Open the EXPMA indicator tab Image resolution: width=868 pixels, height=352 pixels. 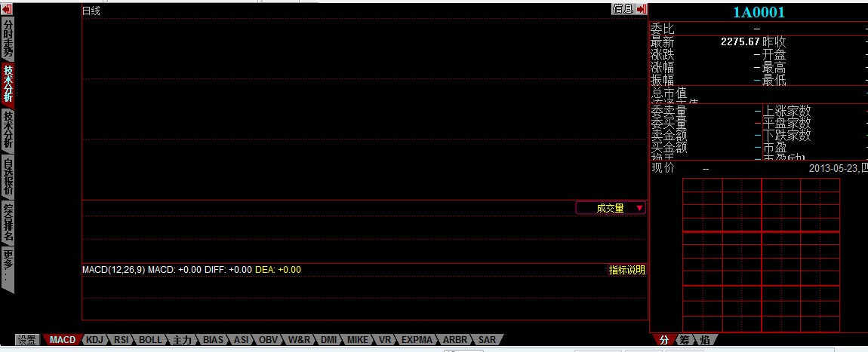pyautogui.click(x=417, y=340)
